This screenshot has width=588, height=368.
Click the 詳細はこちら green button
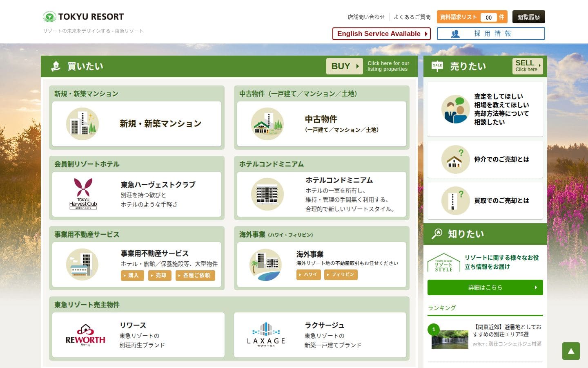pos(485,287)
